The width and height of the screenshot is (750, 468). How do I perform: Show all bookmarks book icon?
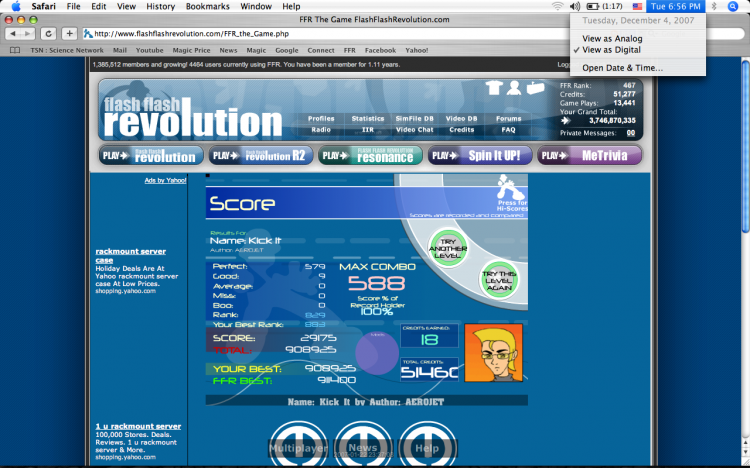pos(15,50)
